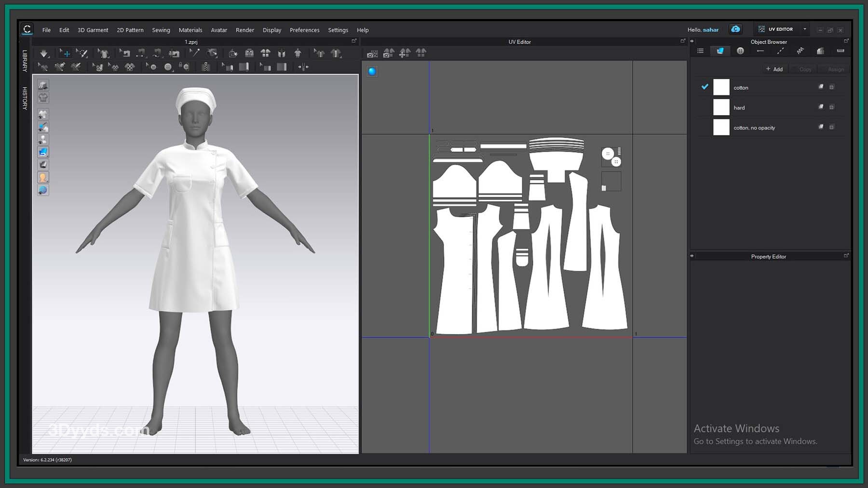The width and height of the screenshot is (868, 488).
Task: Open the LIBRARY side tab
Action: click(25, 61)
